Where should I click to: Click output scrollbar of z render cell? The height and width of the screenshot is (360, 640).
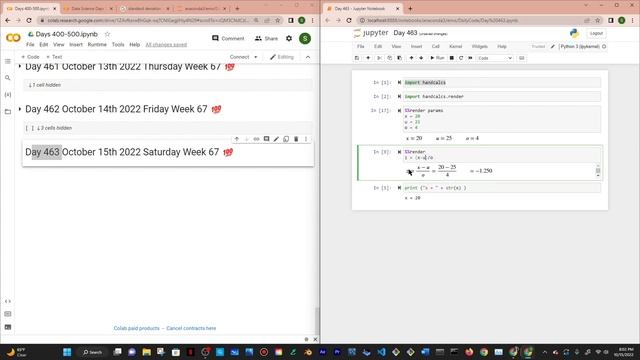pos(598,170)
